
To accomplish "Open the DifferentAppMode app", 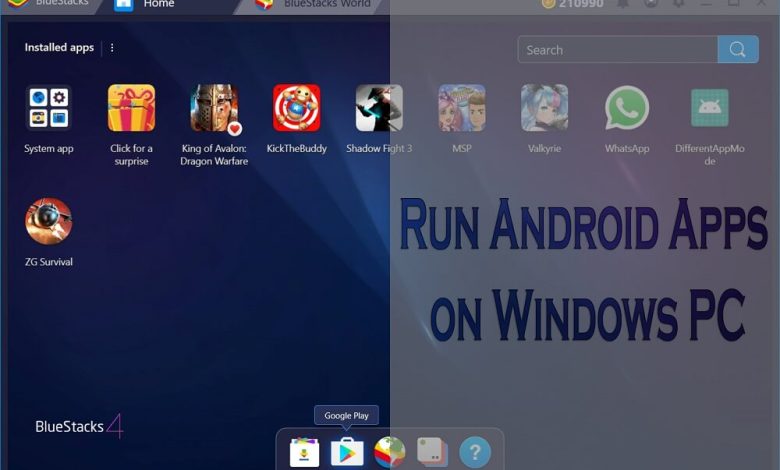I will pos(710,108).
